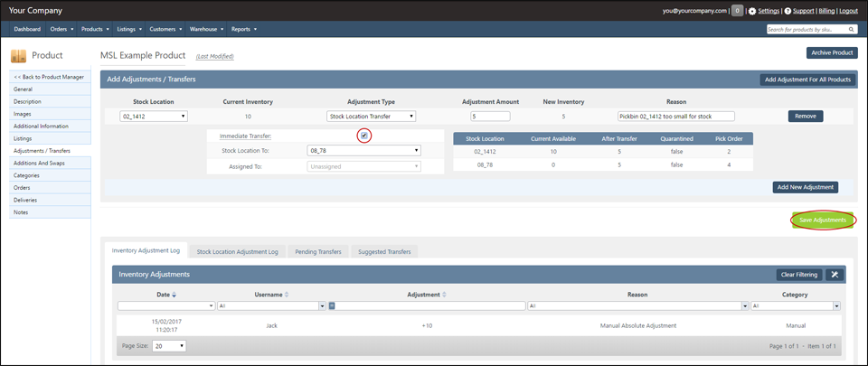Open Listings in sidebar
Screen dimensions: 868x366
coord(50,138)
